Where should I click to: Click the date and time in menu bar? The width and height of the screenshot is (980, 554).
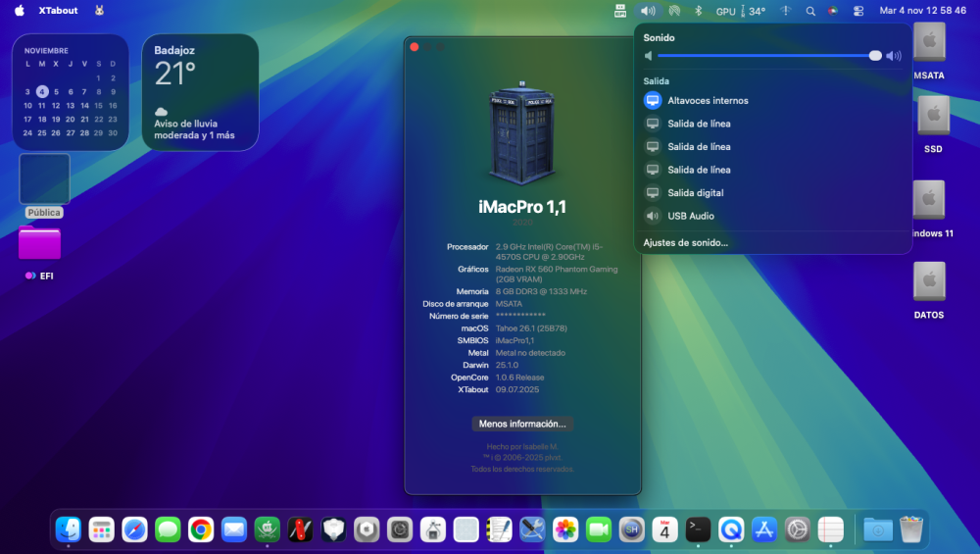click(x=922, y=11)
